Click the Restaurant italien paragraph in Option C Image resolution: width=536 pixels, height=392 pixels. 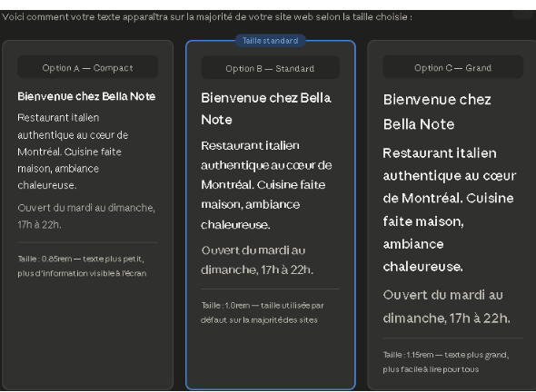pyautogui.click(x=450, y=210)
